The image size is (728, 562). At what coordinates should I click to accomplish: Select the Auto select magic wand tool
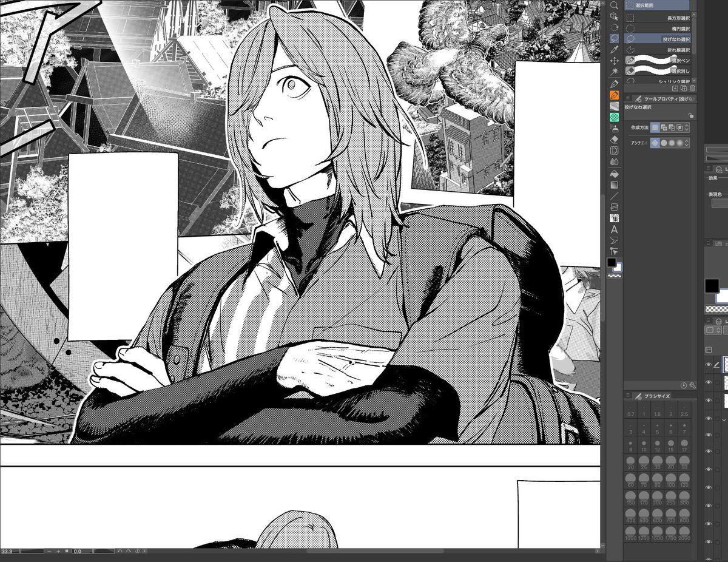tap(614, 72)
